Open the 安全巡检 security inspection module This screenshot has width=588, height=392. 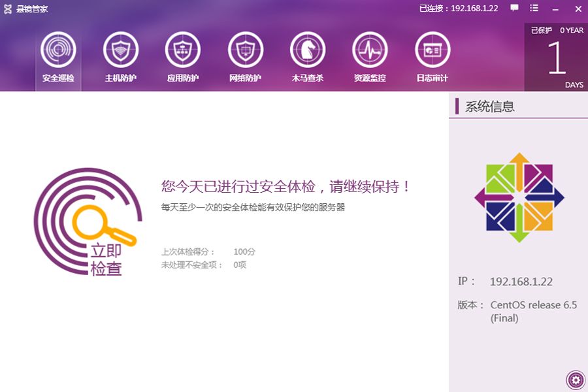[58, 51]
